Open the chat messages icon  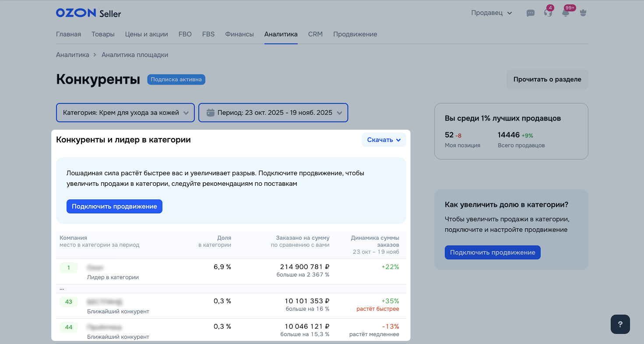(x=531, y=13)
